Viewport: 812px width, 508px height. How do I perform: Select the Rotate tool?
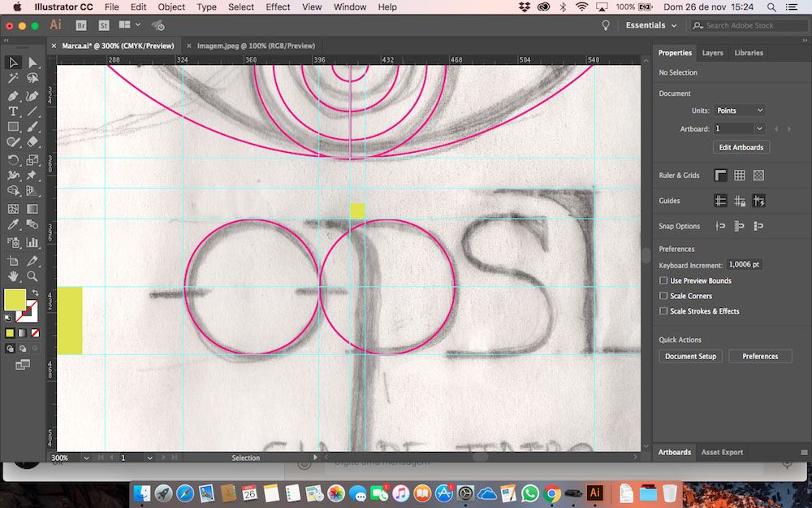(x=13, y=160)
